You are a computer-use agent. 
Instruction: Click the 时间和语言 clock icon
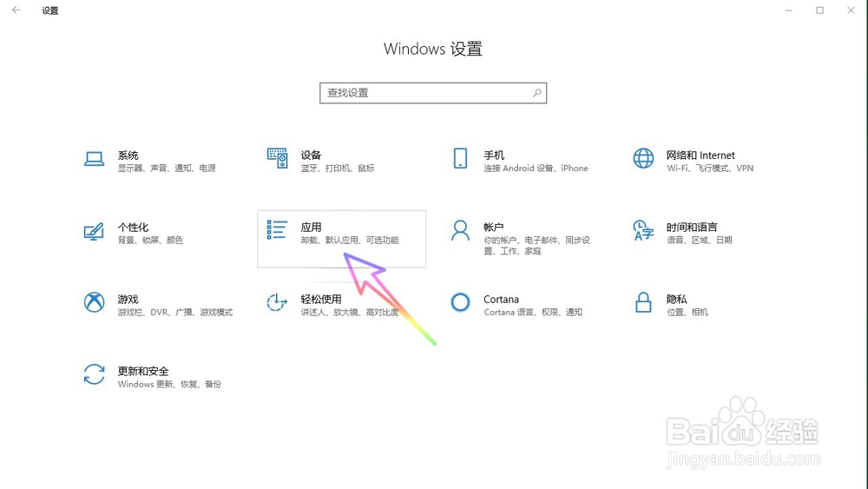pos(643,231)
